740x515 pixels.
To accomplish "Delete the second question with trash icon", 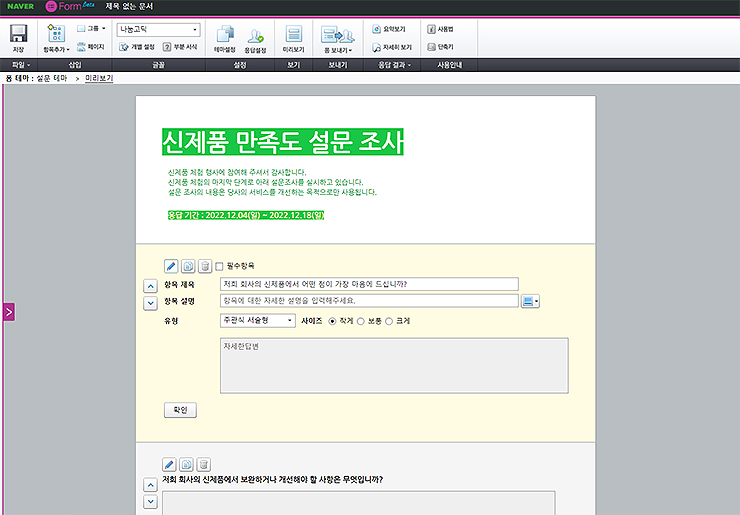I will point(203,465).
